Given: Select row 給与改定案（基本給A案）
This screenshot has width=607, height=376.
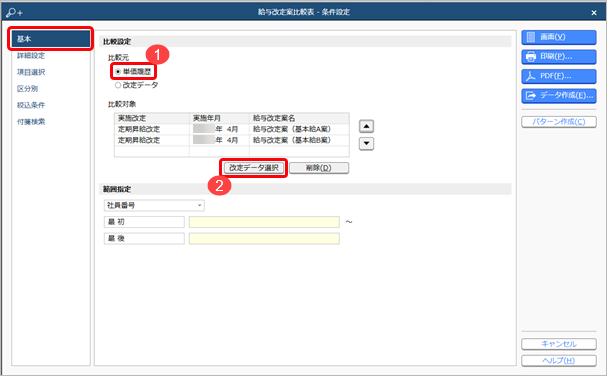Looking at the screenshot, I should point(231,129).
